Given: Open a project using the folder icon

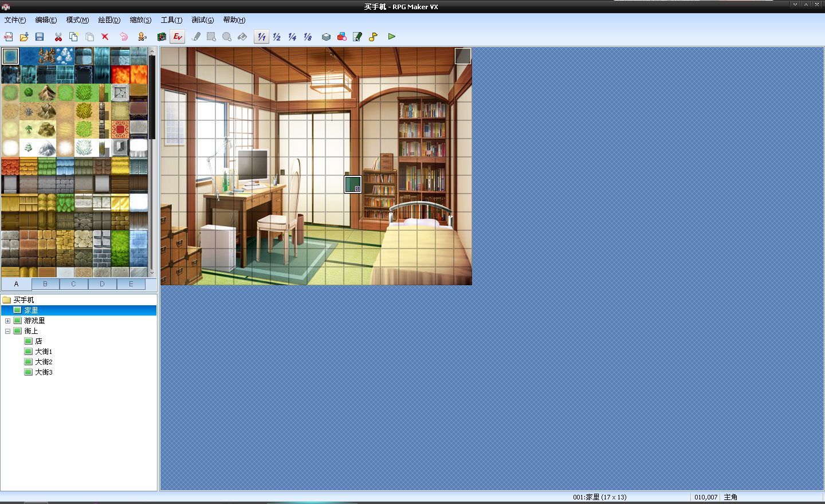Looking at the screenshot, I should [x=24, y=37].
